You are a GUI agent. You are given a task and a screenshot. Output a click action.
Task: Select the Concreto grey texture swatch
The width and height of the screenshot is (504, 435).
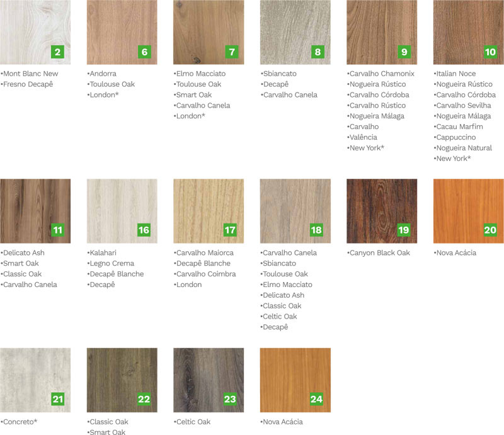click(x=35, y=380)
